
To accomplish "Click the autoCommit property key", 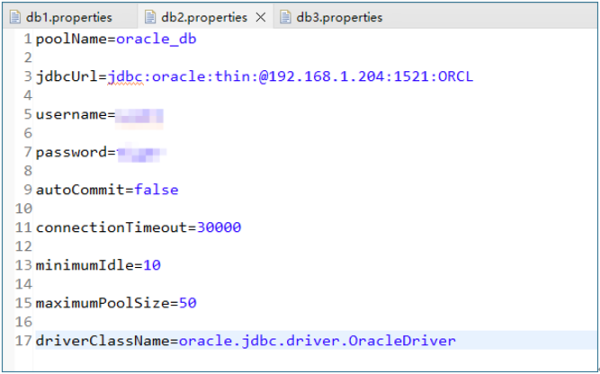I will (80, 190).
